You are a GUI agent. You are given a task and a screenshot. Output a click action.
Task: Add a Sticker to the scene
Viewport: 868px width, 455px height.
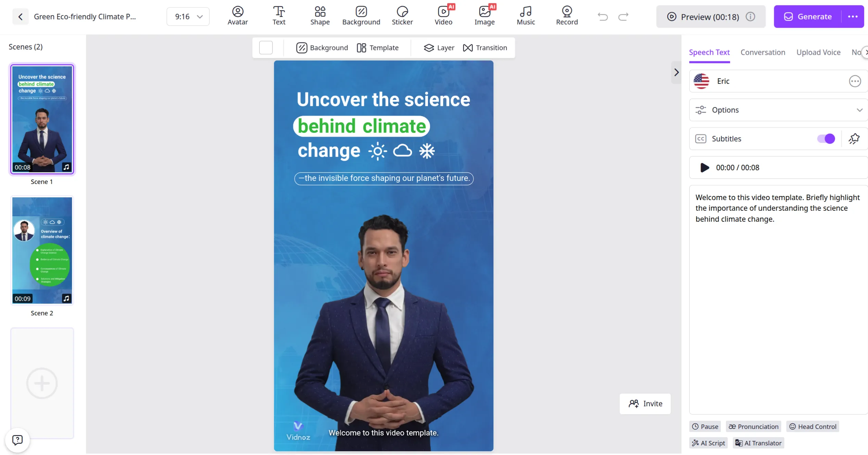402,16
